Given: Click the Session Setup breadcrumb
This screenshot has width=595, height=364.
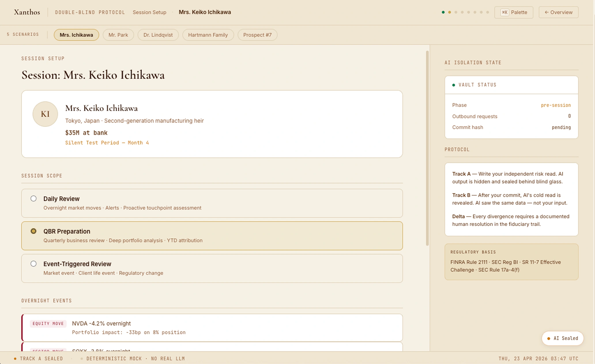Looking at the screenshot, I should click(x=149, y=12).
